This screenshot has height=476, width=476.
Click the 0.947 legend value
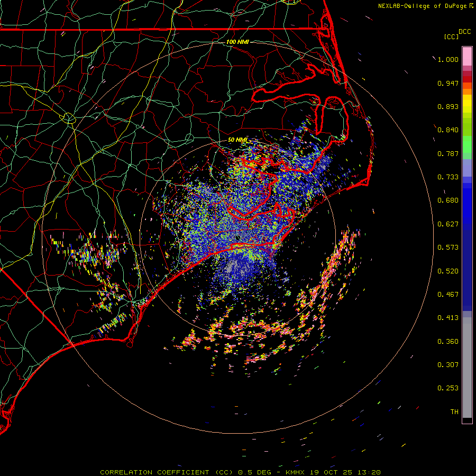tap(448, 83)
